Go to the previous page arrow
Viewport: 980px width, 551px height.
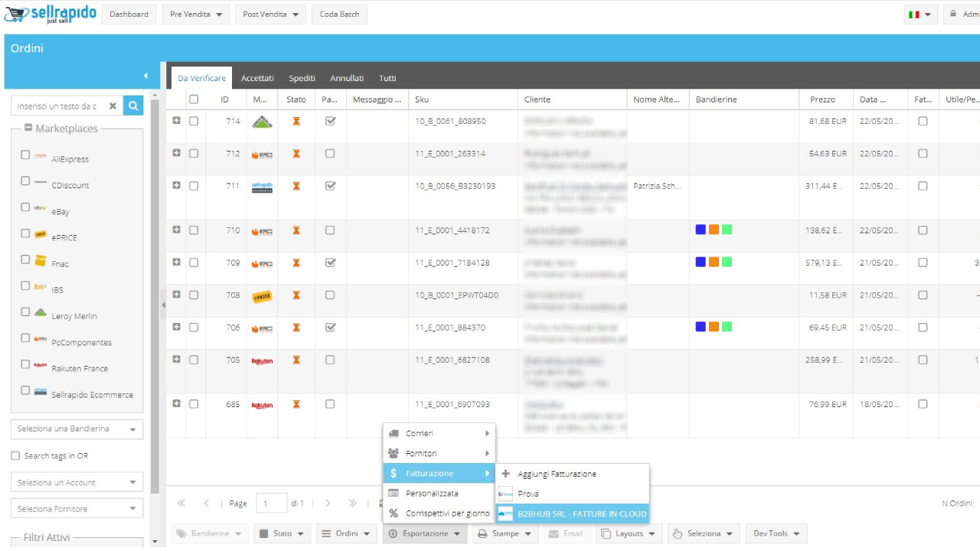click(207, 503)
